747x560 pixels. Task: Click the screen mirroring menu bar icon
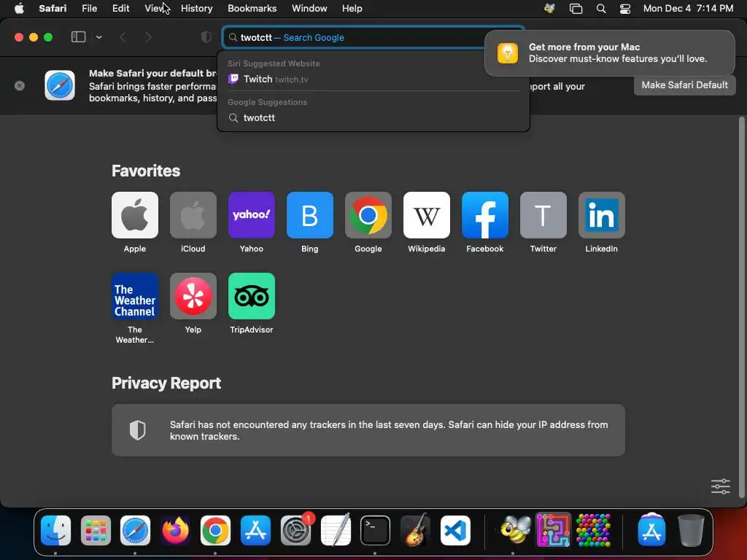click(576, 9)
